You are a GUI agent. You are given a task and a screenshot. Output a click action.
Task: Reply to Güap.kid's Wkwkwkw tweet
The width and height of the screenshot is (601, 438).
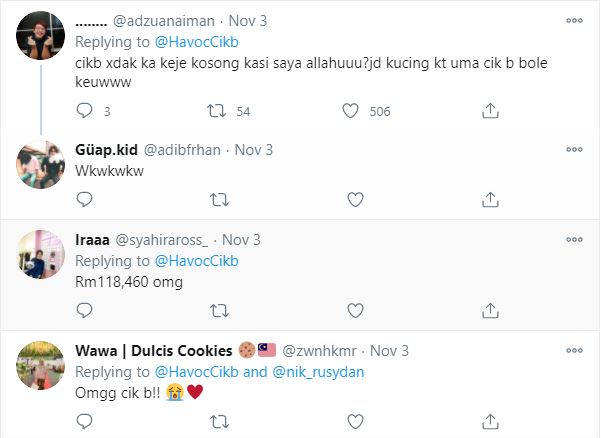pos(86,200)
